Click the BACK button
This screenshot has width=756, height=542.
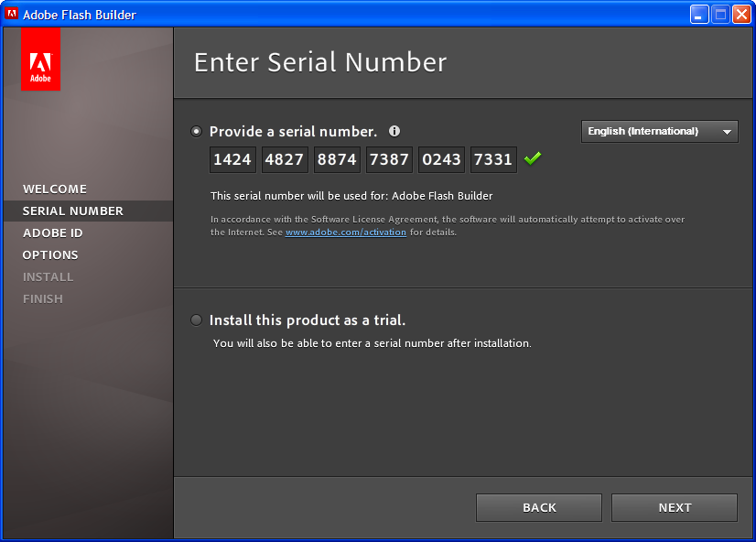click(x=539, y=507)
